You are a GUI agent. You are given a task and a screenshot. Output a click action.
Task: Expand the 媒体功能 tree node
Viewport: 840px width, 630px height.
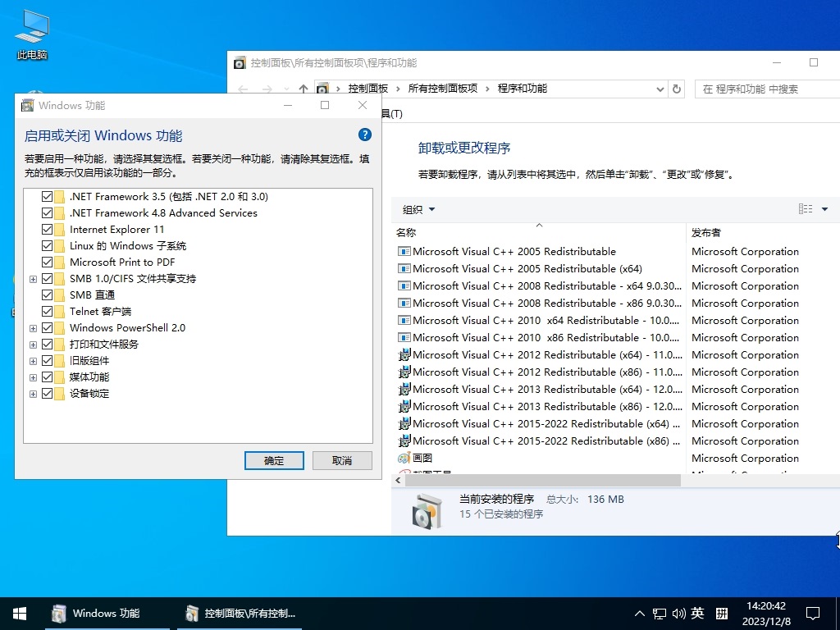pos(34,377)
